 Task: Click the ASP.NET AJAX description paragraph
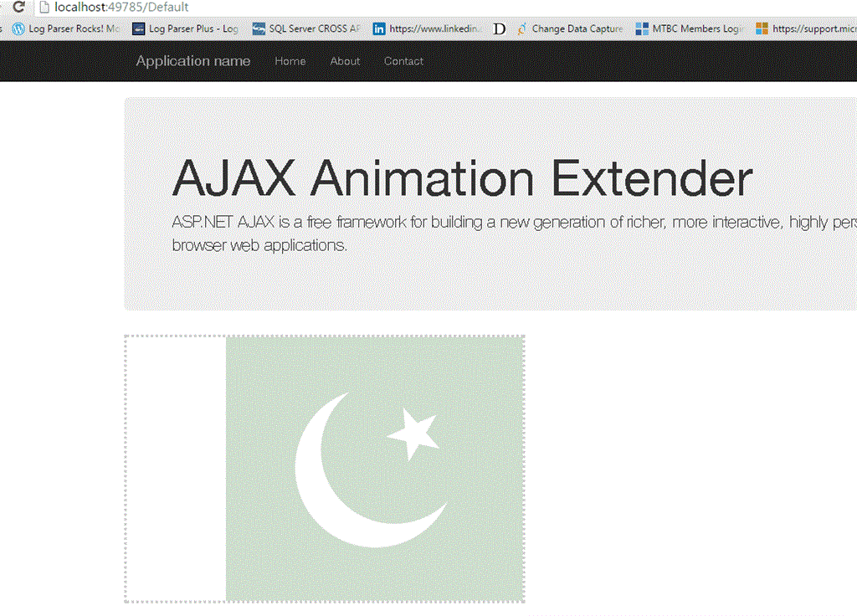(515, 234)
